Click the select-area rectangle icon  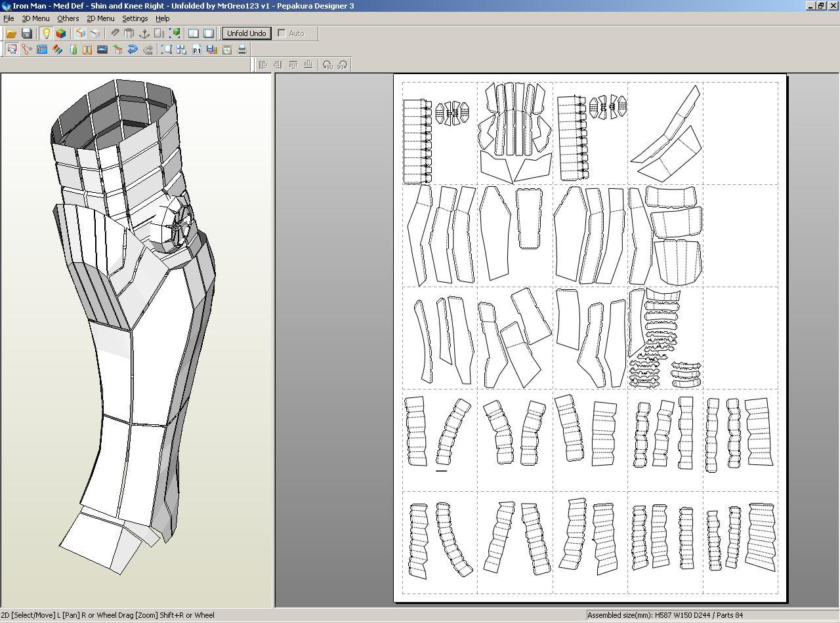(167, 49)
